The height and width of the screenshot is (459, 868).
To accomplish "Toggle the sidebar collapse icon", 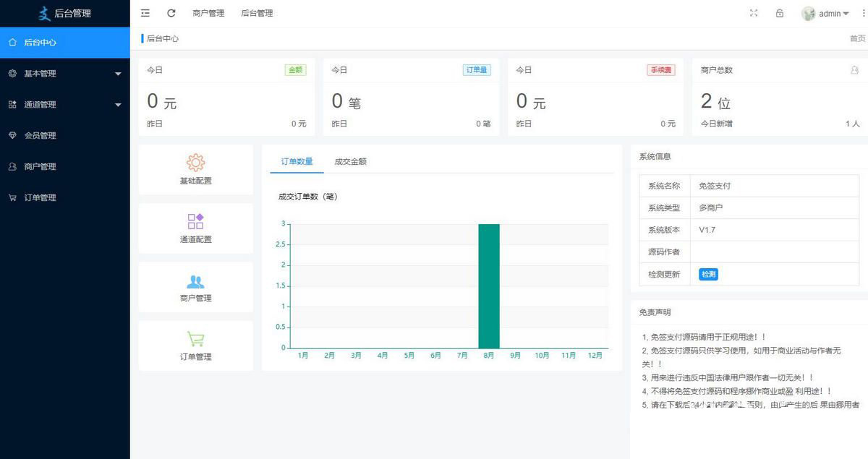I will (145, 13).
